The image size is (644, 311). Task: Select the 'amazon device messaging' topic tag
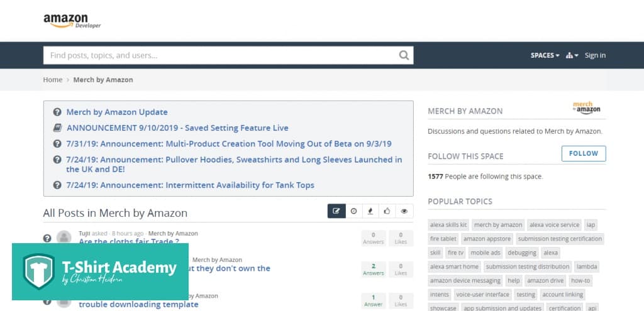465,281
